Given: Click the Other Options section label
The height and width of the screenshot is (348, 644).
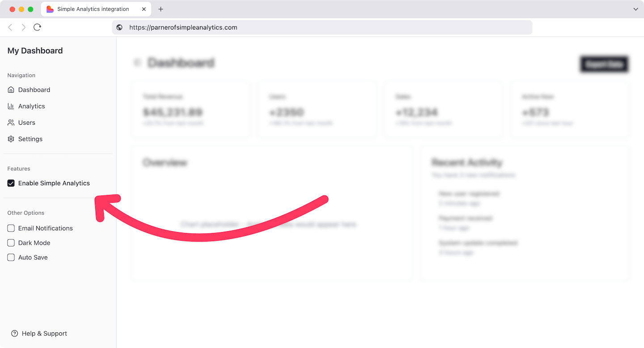Looking at the screenshot, I should [x=26, y=213].
